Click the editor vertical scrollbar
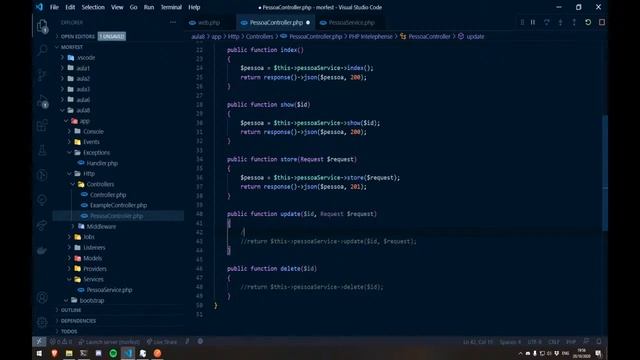The image size is (640, 360). 605,173
